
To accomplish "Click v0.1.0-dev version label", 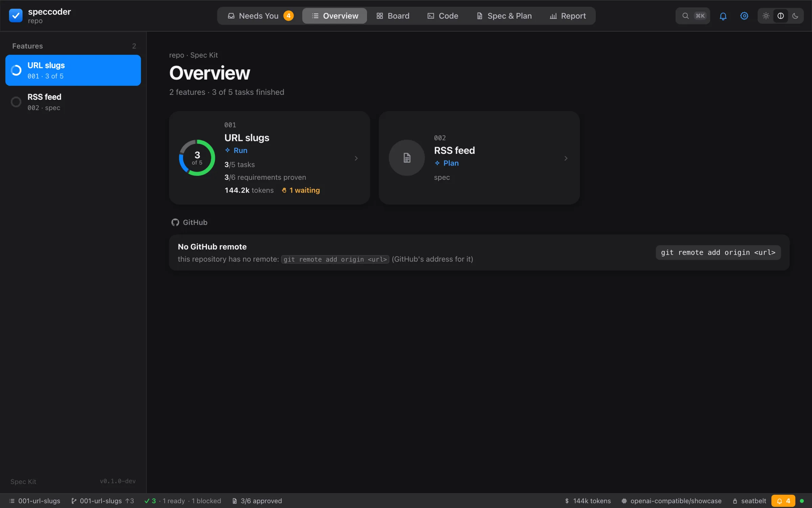I will (118, 481).
